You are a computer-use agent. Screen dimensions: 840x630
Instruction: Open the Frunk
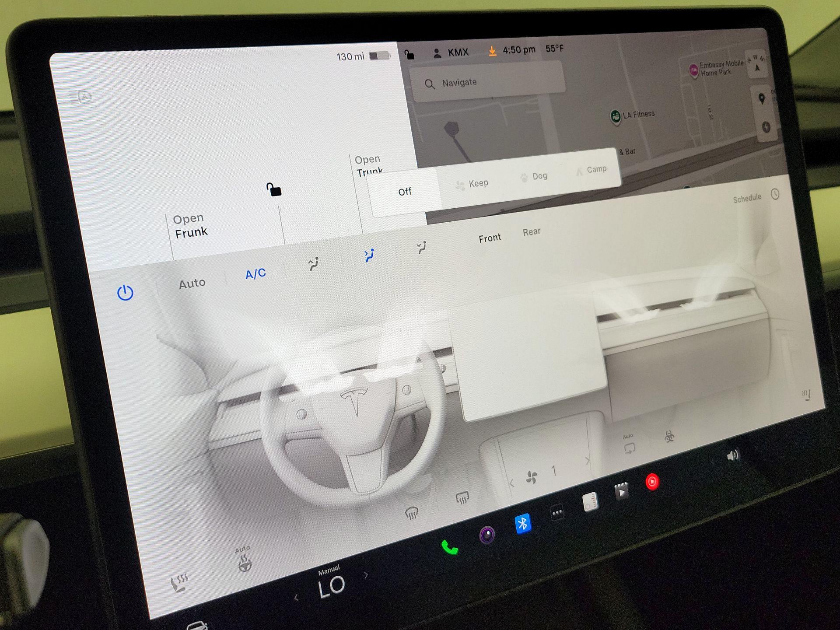click(191, 225)
